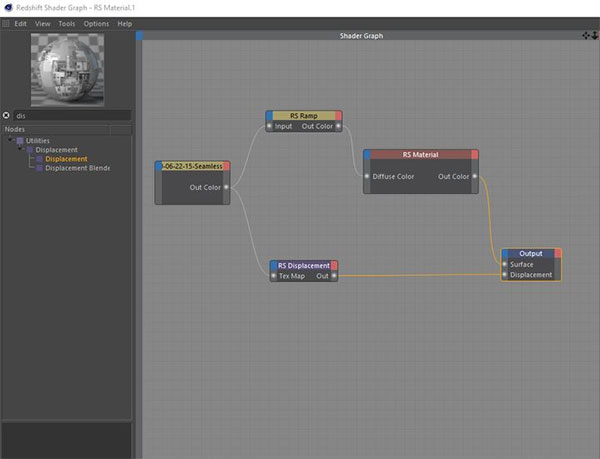Open the Options menu
600x459 pixels.
coord(96,23)
